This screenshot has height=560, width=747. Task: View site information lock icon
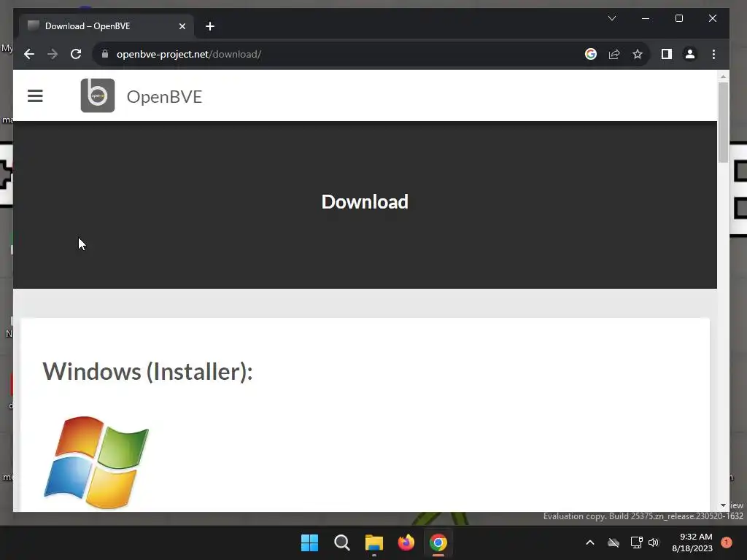click(105, 54)
